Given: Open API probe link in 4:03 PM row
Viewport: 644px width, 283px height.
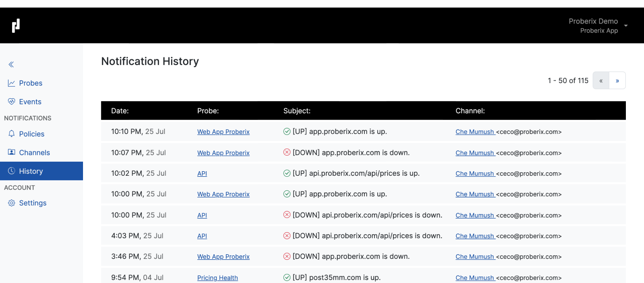Looking at the screenshot, I should pyautogui.click(x=202, y=236).
